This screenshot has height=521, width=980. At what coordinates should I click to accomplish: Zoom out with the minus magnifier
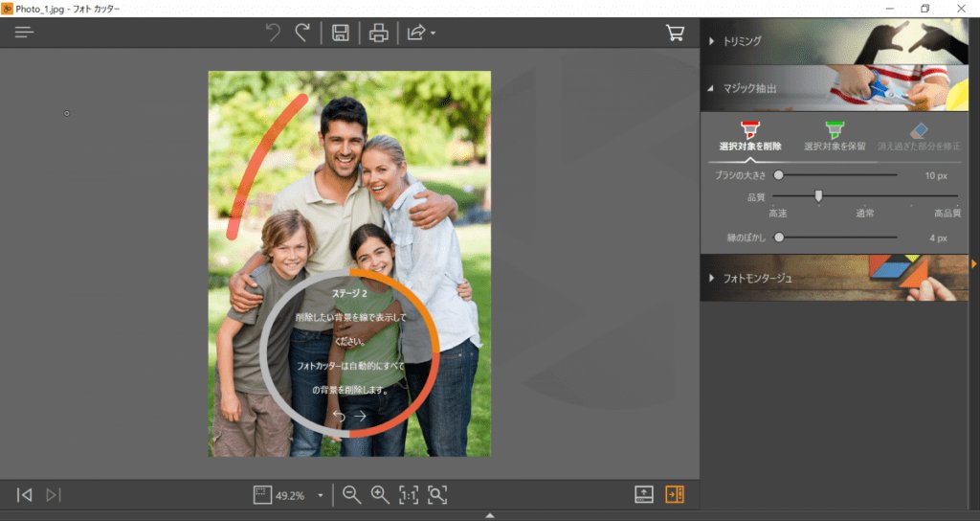tap(351, 494)
